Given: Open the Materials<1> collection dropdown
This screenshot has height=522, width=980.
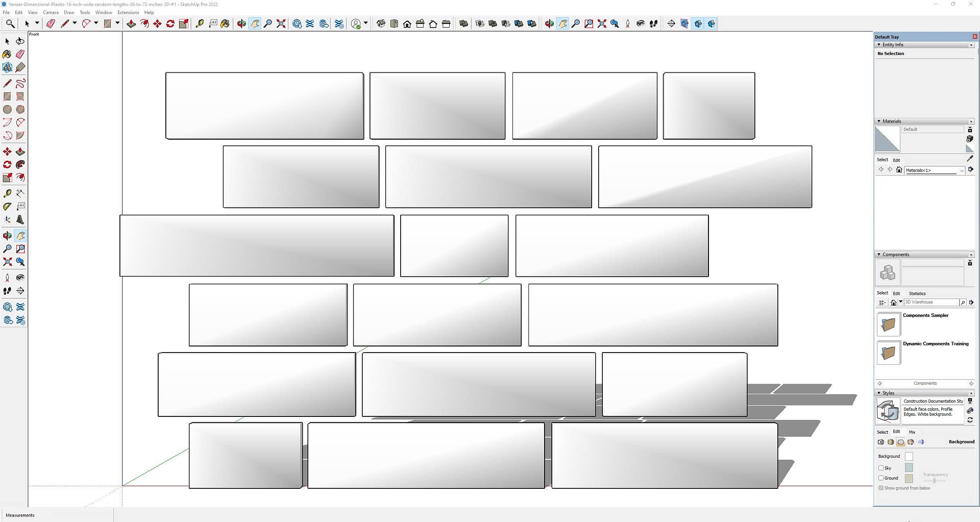Looking at the screenshot, I should coord(962,170).
